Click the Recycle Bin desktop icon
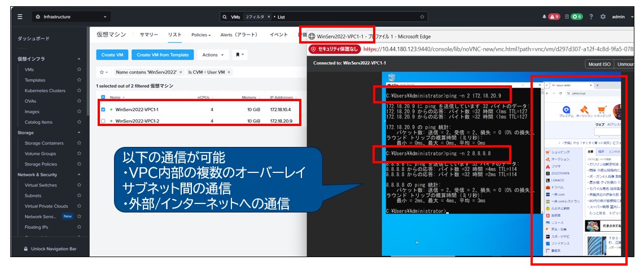The height and width of the screenshot is (269, 644). (391, 77)
